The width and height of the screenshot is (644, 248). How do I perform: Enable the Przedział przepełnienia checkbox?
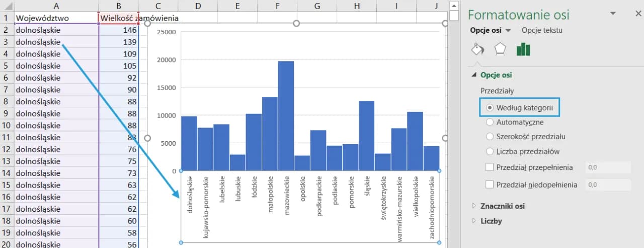click(490, 167)
